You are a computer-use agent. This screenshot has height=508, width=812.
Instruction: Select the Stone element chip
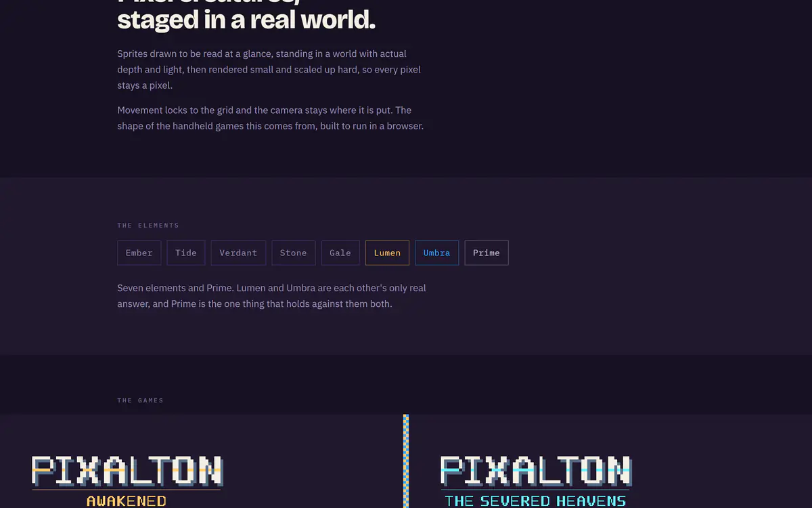click(294, 253)
